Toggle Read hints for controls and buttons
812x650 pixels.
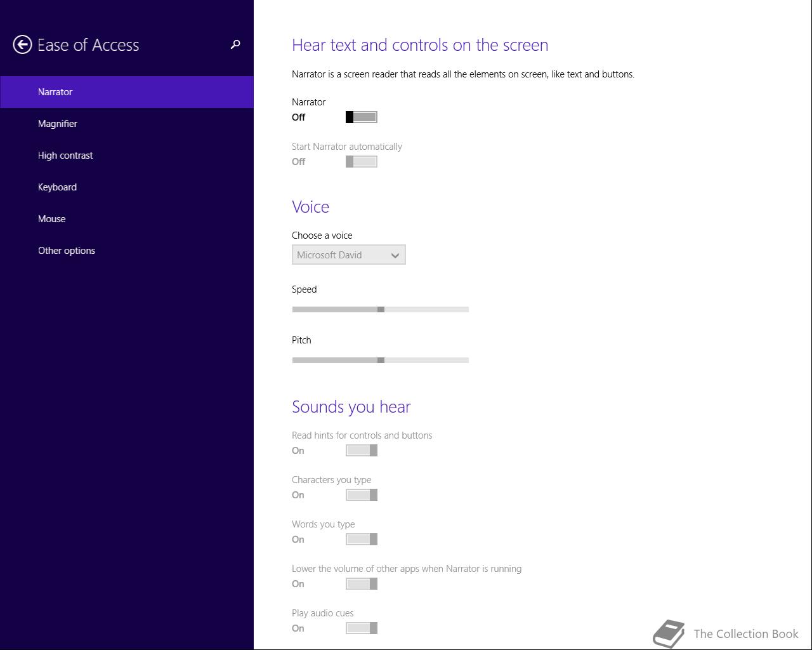(362, 450)
